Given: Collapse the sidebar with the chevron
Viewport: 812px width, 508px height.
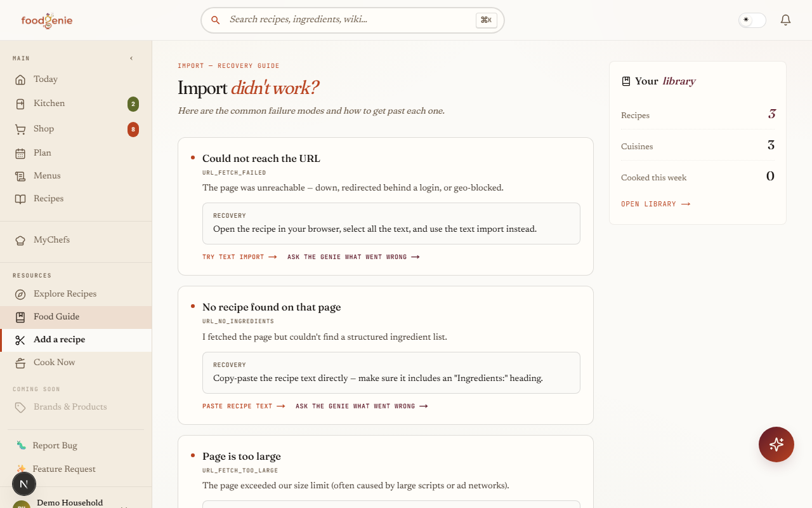Looking at the screenshot, I should point(131,58).
